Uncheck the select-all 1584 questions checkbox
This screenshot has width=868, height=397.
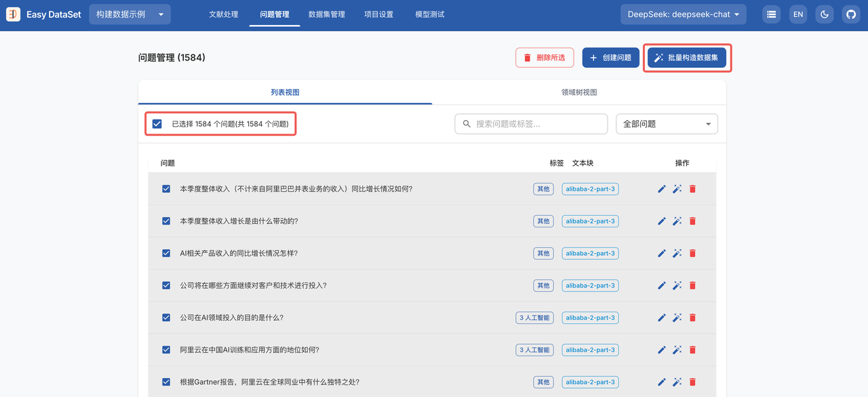point(157,124)
